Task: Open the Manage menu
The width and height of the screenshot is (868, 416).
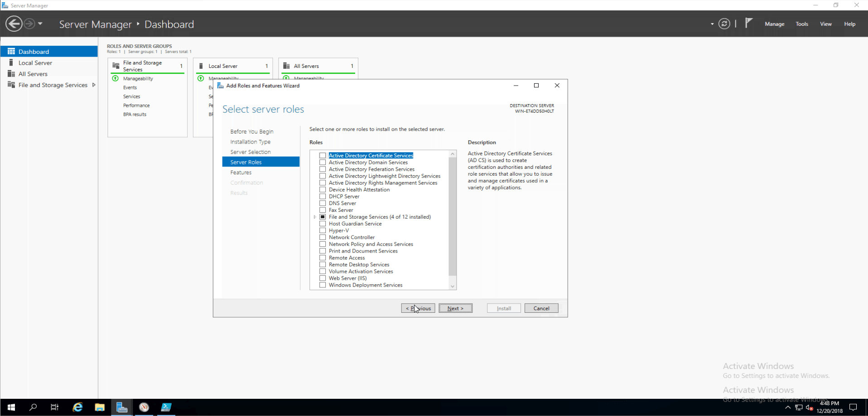Action: click(774, 24)
